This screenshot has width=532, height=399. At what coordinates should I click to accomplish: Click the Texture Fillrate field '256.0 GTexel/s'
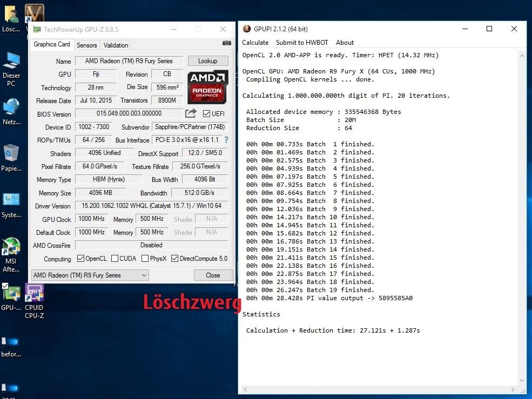coord(200,166)
